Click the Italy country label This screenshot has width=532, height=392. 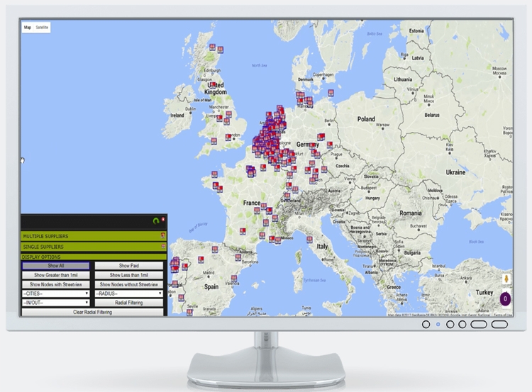322,247
